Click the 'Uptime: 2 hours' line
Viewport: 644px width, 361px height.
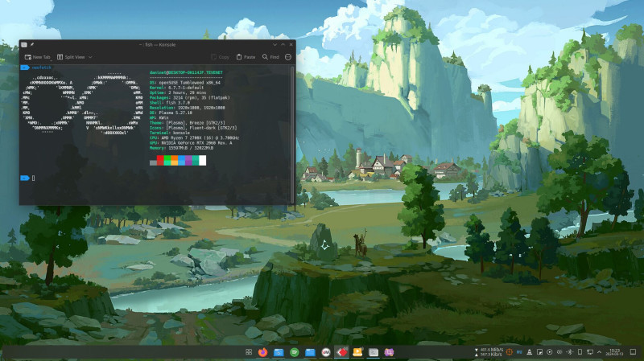point(178,92)
